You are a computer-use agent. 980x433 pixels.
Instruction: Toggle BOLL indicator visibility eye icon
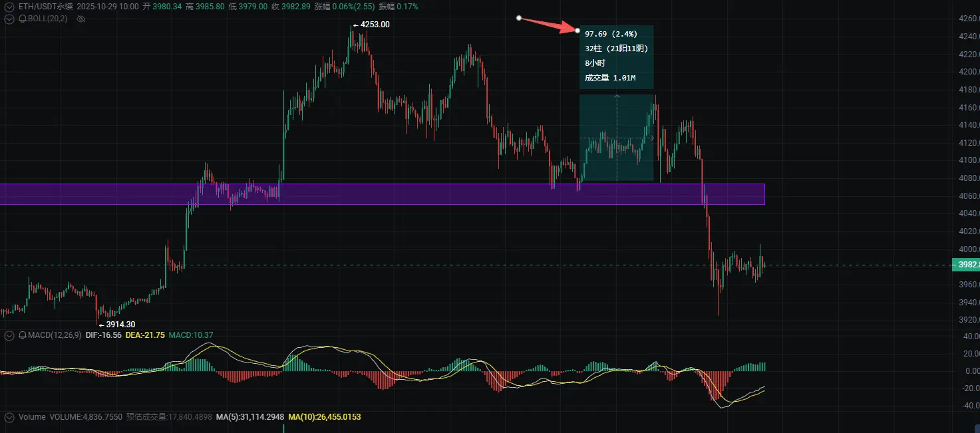[82, 19]
